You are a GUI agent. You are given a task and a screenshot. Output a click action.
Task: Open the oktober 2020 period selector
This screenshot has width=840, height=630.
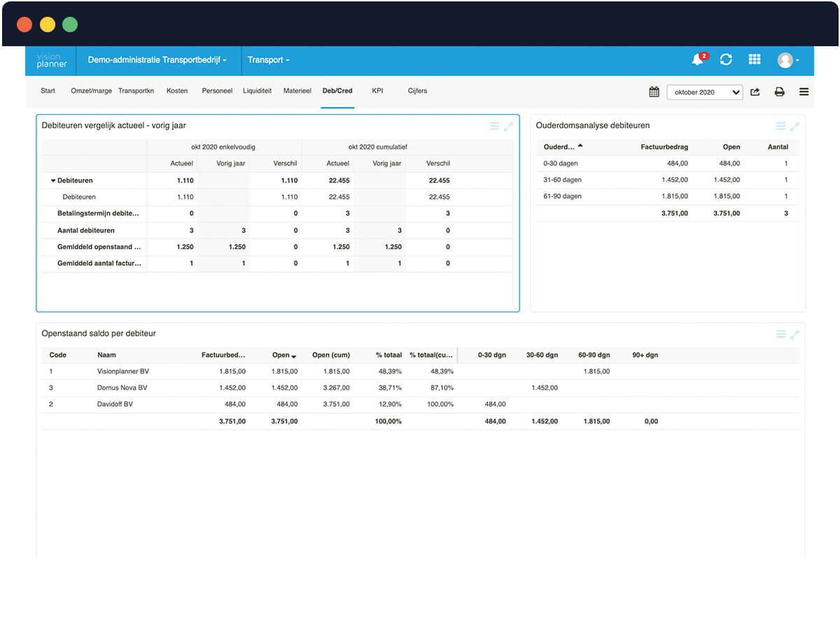pyautogui.click(x=705, y=92)
